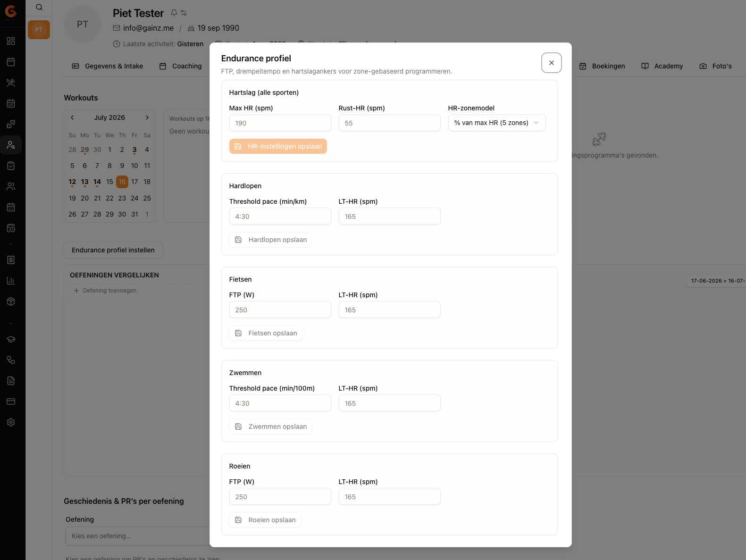Open the dashboard grid icon in sidebar
The image size is (746, 560).
11,41
